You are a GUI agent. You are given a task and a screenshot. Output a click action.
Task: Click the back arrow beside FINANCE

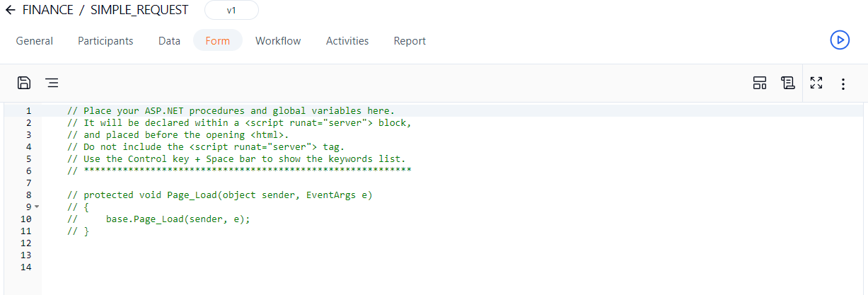click(x=11, y=10)
